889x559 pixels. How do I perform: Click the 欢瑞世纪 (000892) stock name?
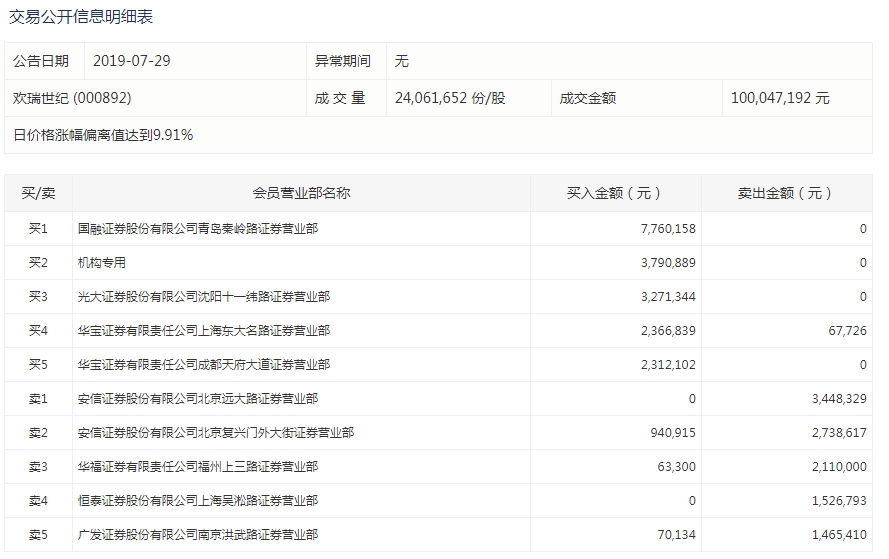(x=72, y=98)
